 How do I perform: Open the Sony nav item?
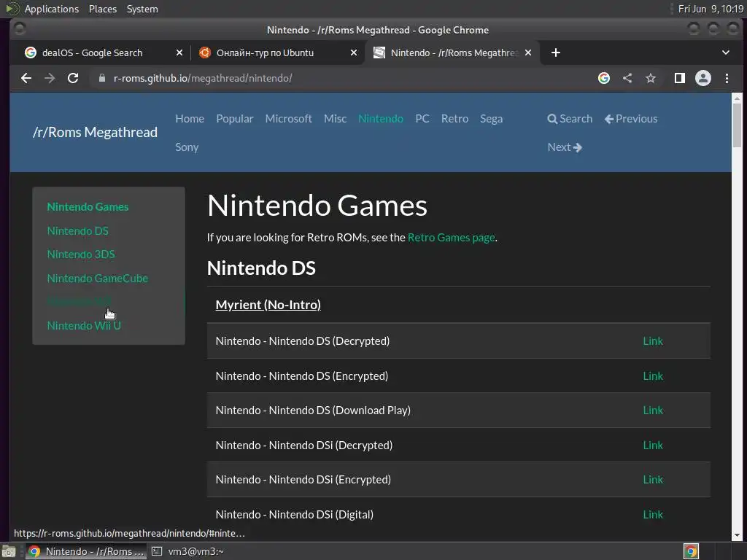[187, 147]
